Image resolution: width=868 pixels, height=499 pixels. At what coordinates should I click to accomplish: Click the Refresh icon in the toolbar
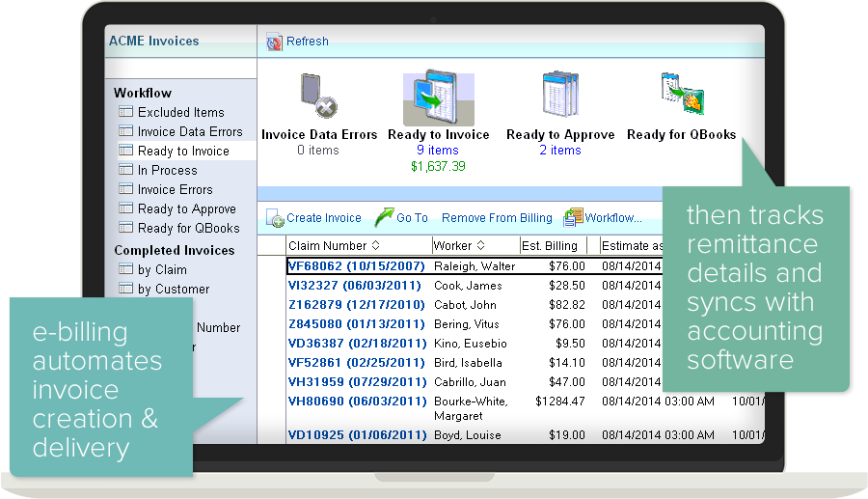click(x=274, y=42)
